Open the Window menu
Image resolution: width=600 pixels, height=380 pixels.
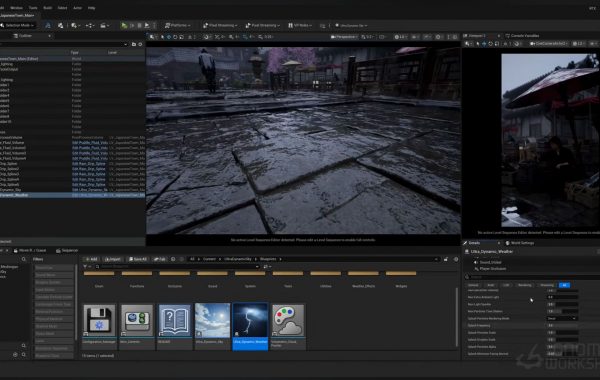pyautogui.click(x=16, y=8)
